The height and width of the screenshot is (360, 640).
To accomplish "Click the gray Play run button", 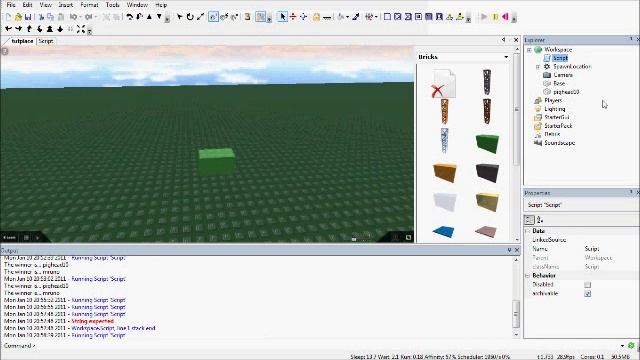I will point(484,17).
